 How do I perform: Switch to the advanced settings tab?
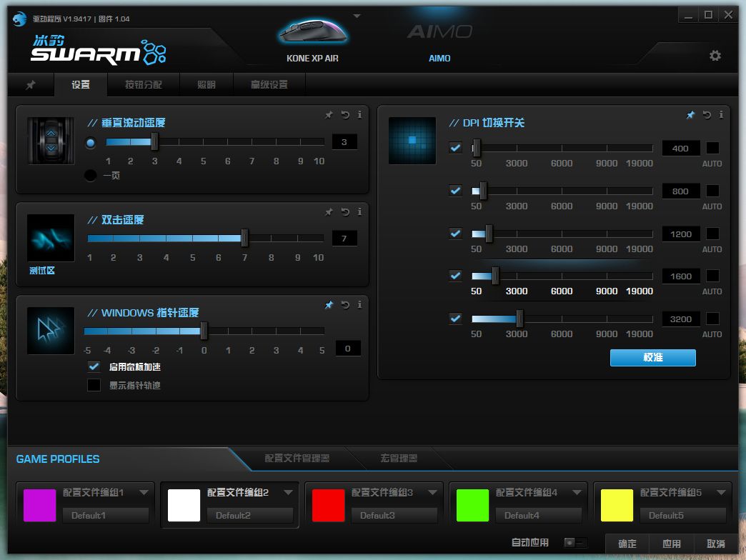click(x=269, y=84)
